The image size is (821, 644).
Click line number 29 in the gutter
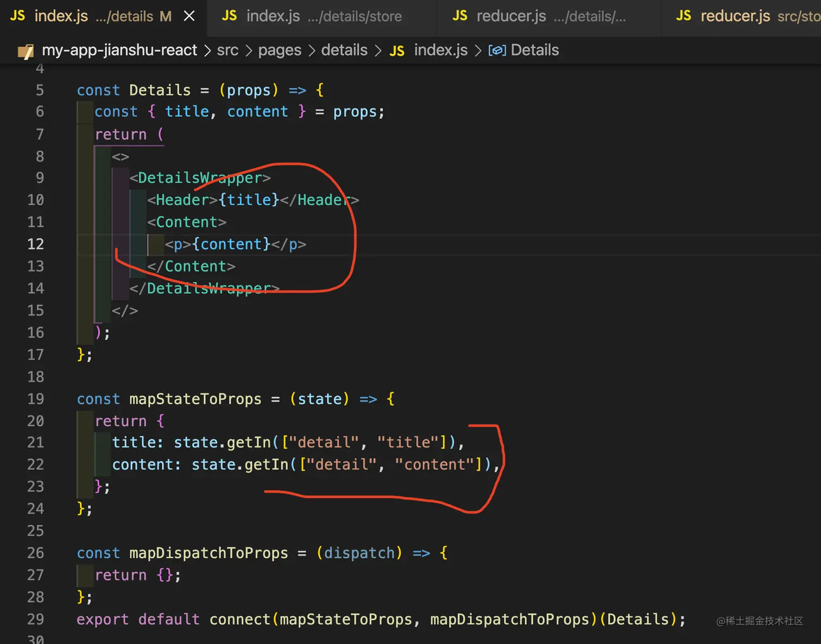tap(35, 620)
